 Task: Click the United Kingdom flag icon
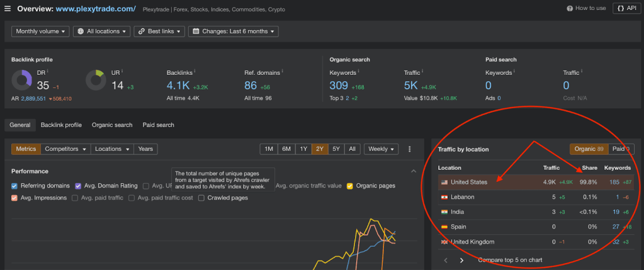pyautogui.click(x=444, y=242)
